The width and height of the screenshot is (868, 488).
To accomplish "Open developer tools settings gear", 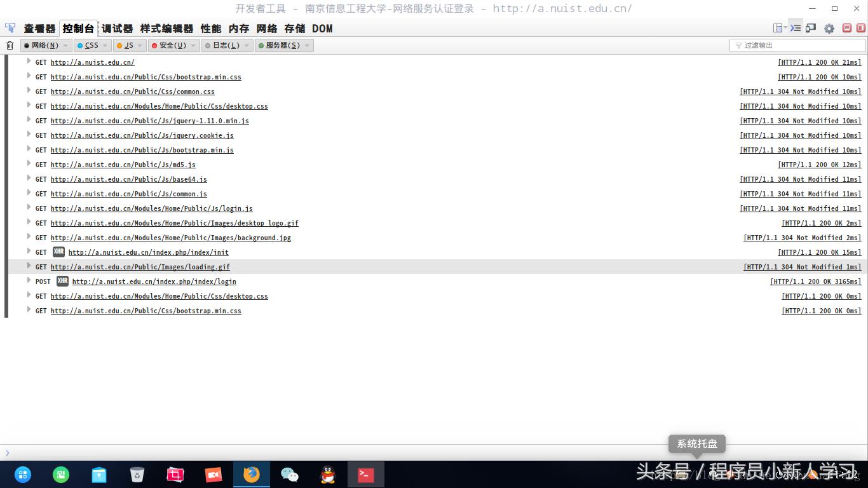I will pos(829,28).
